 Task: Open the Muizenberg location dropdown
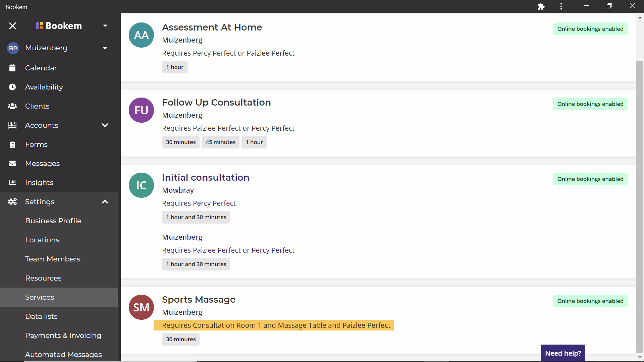tap(105, 48)
